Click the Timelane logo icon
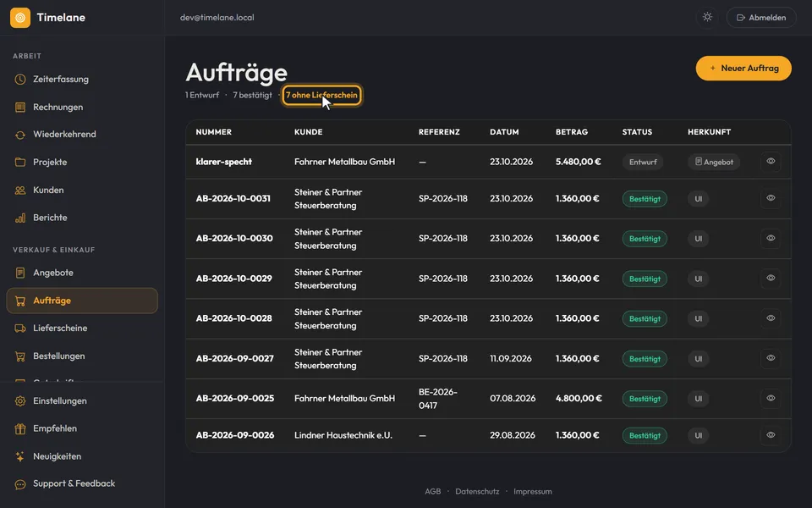This screenshot has height=508, width=812. (x=20, y=18)
